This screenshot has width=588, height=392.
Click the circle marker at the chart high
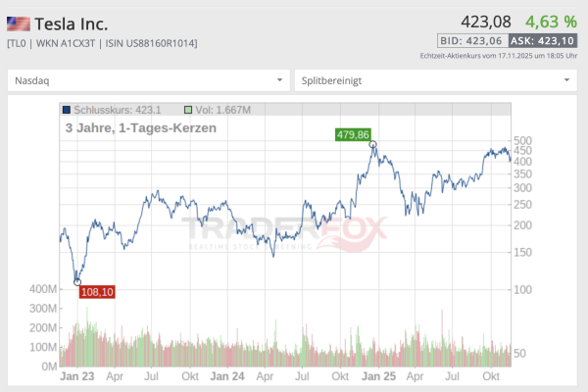pyautogui.click(x=373, y=145)
